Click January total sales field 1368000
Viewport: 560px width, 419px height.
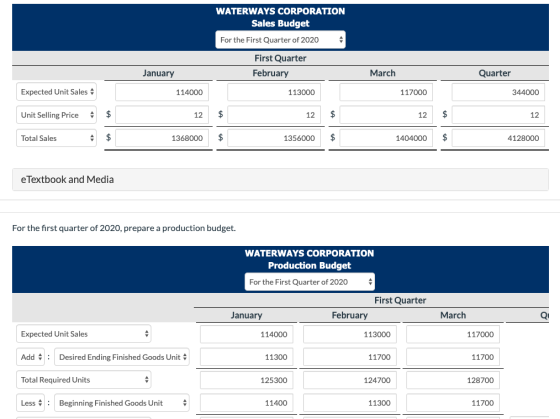[x=162, y=138]
